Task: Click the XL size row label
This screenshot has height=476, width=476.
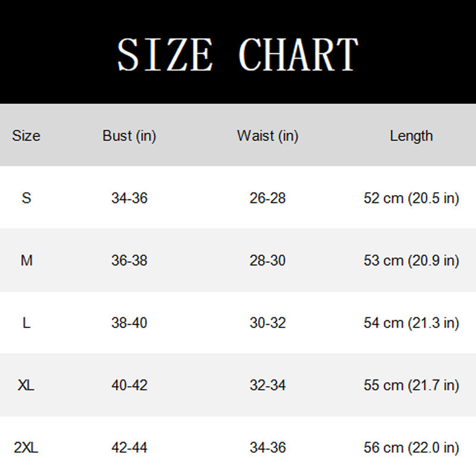Action: click(26, 385)
